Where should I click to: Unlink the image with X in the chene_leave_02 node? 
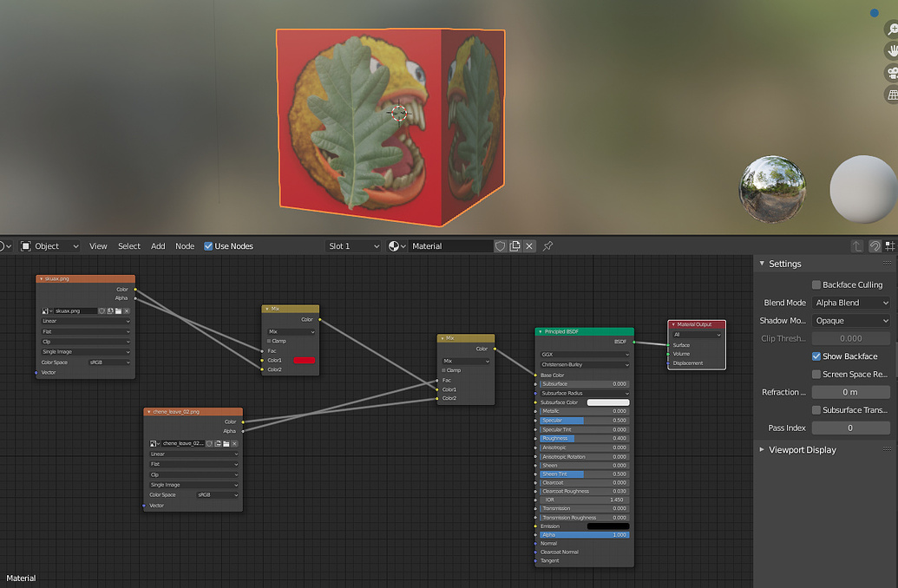234,444
